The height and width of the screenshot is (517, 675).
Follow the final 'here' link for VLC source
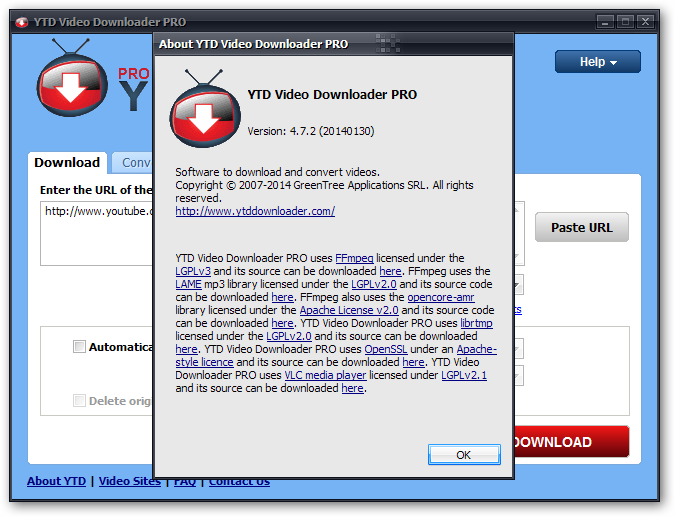pyautogui.click(x=353, y=388)
